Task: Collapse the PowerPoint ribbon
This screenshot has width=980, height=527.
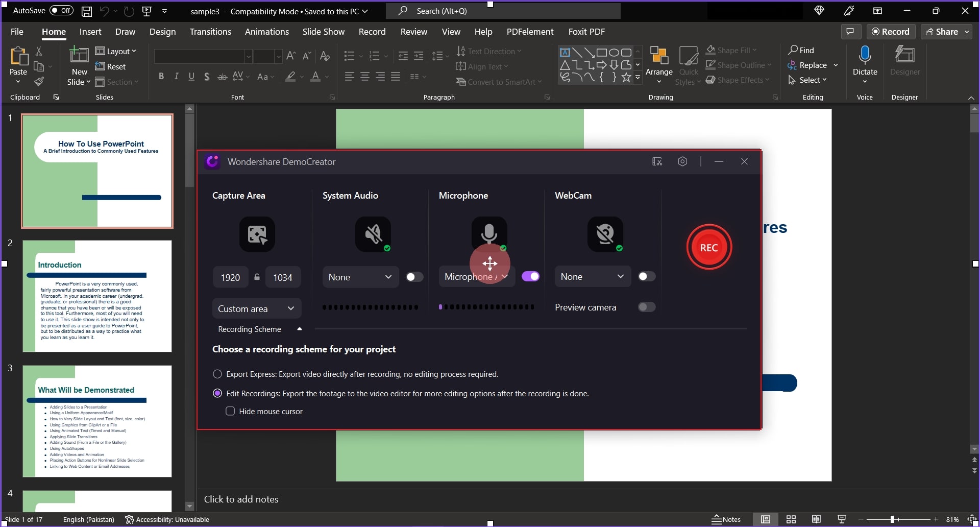Action: [971, 98]
